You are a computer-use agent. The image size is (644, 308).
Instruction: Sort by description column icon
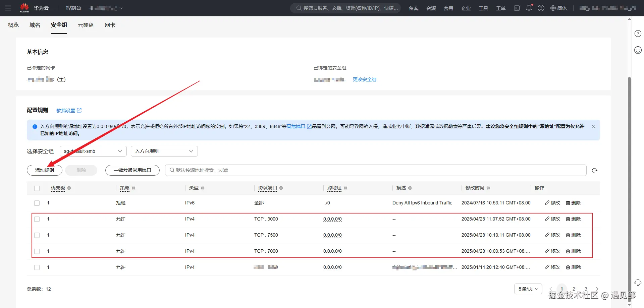click(x=410, y=188)
